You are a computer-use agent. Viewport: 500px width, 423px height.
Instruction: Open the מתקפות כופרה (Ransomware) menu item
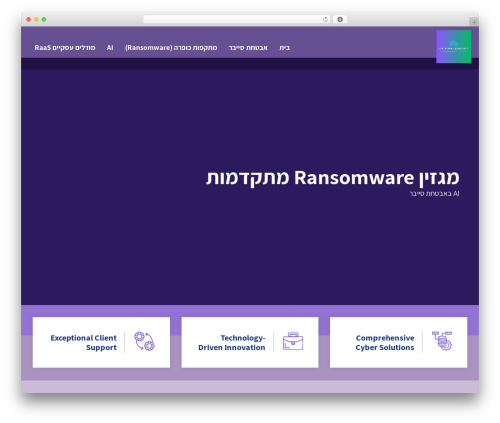coord(171,48)
